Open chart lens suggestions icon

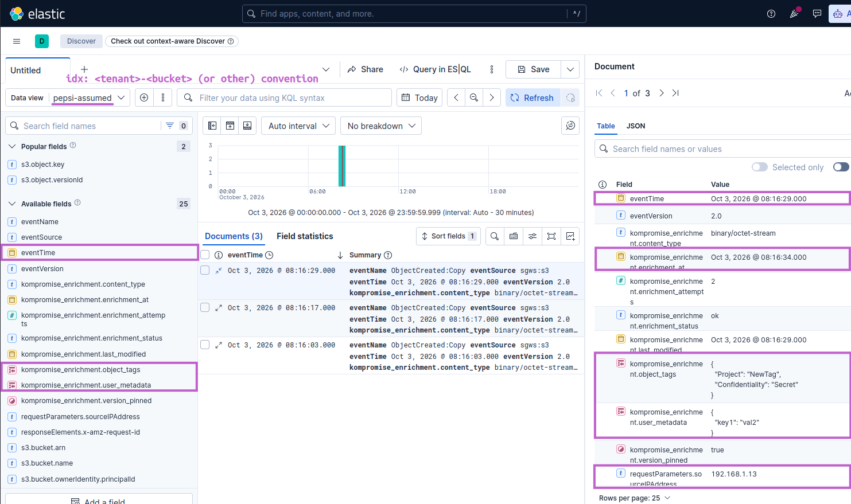pyautogui.click(x=570, y=126)
